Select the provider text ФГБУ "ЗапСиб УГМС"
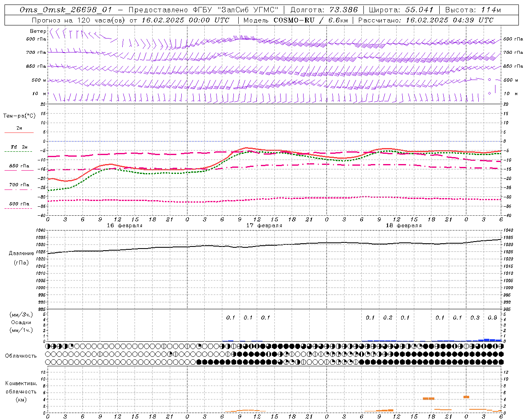The width and height of the screenshot is (525, 420). pyautogui.click(x=235, y=10)
